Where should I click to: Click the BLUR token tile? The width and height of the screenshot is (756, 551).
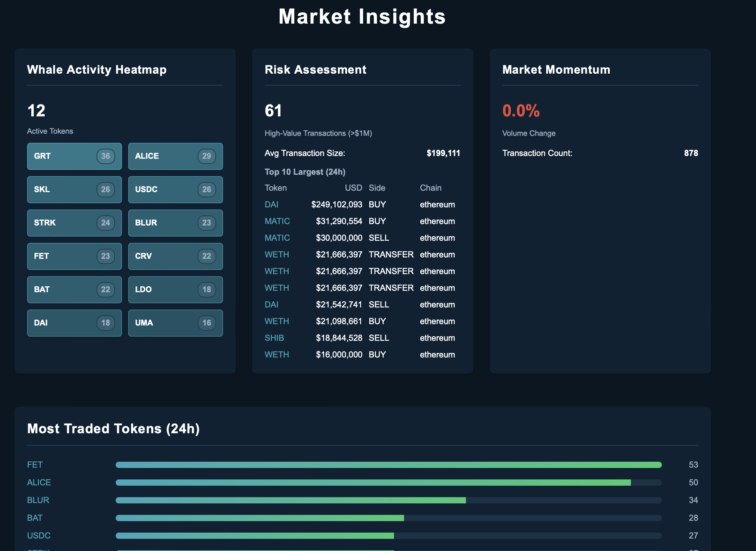tap(175, 223)
